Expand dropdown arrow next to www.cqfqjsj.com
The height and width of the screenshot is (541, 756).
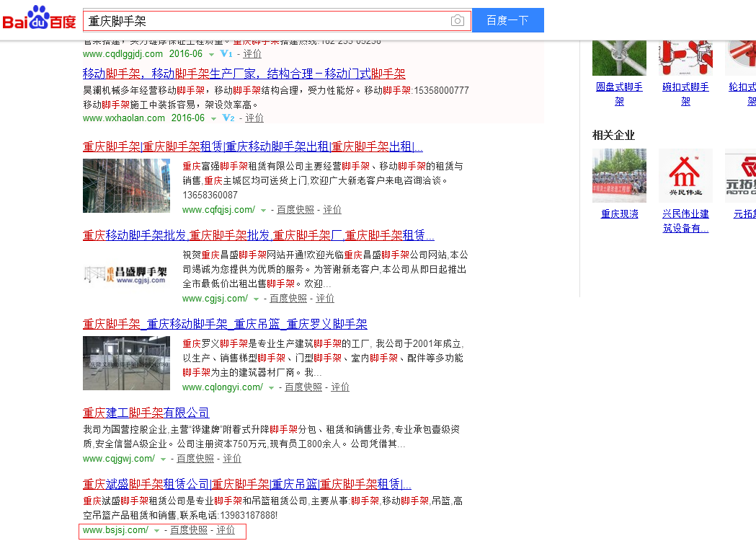263,211
